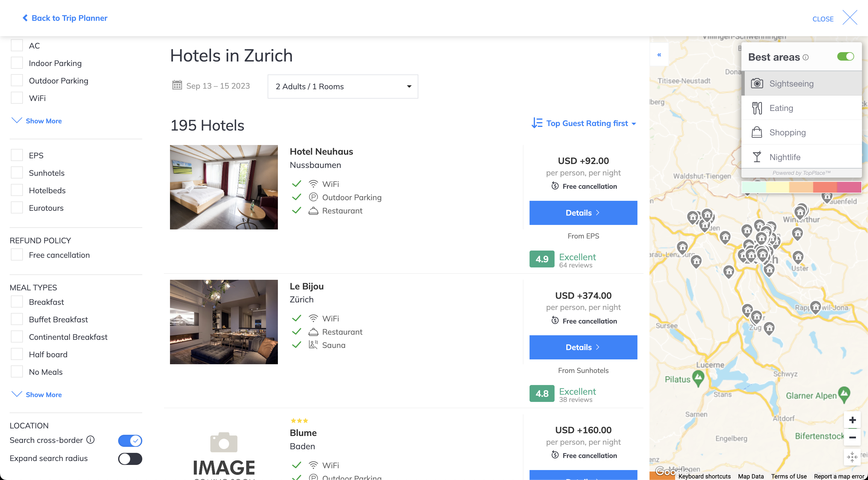Click the calendar icon beside dates
The image size is (868, 480).
[177, 85]
